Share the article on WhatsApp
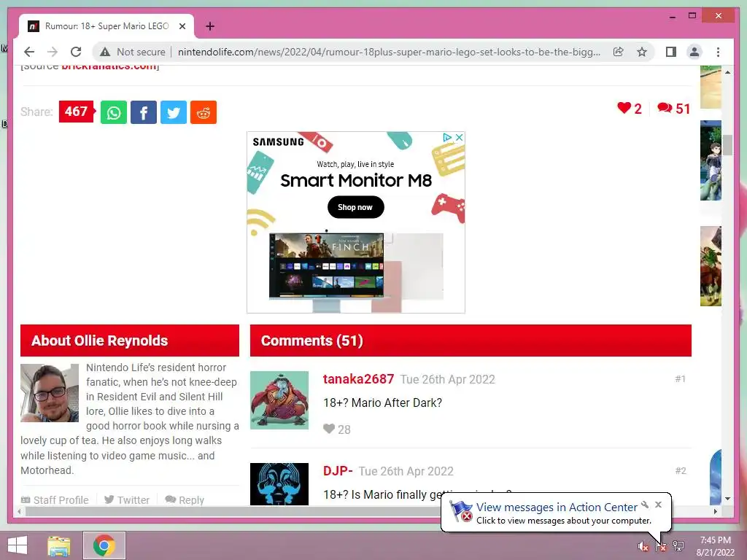747x560 pixels. click(113, 112)
